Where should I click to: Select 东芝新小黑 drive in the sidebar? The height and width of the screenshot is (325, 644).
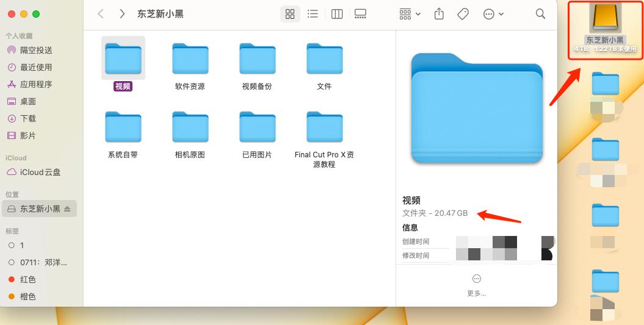pos(40,209)
